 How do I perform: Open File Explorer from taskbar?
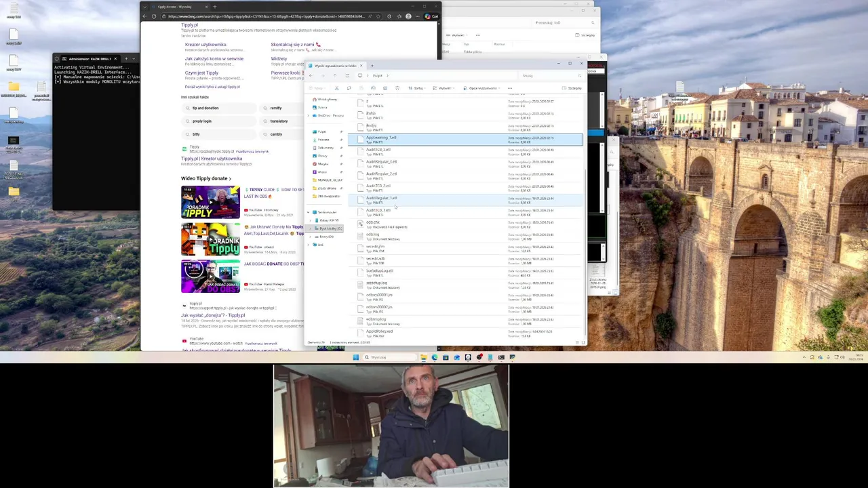click(x=423, y=357)
